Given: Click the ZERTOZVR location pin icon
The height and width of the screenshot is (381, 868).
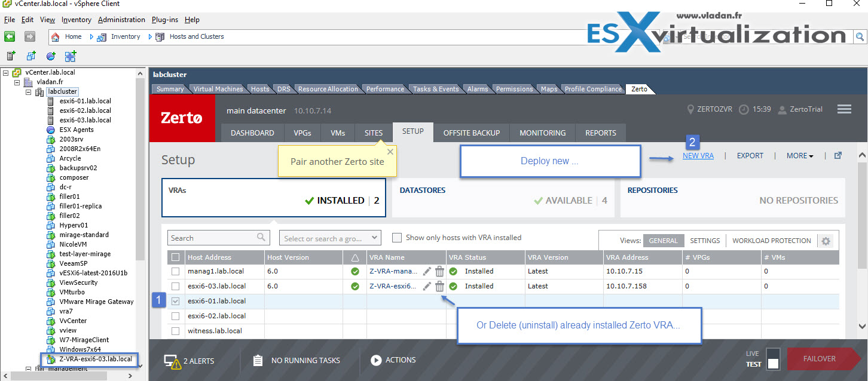Looking at the screenshot, I should tap(691, 109).
